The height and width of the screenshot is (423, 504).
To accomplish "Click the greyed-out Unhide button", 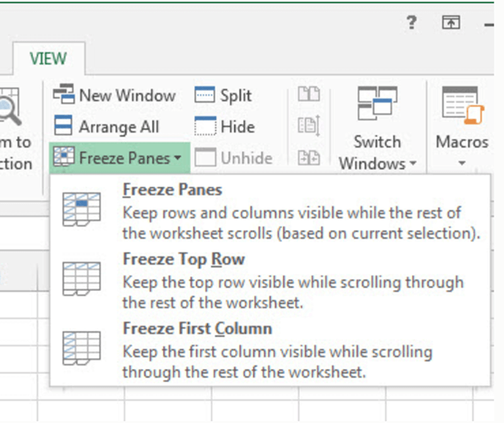I will click(x=234, y=157).
